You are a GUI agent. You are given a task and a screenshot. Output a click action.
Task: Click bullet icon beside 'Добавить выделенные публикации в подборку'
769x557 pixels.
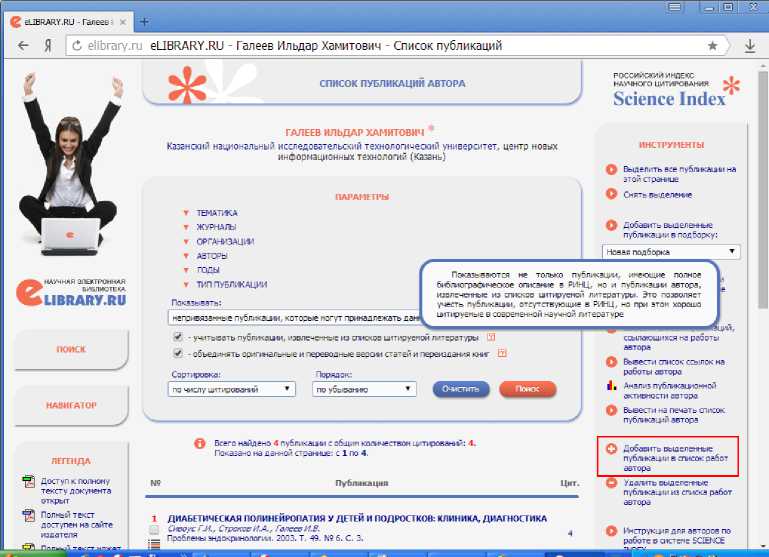pyautogui.click(x=611, y=225)
